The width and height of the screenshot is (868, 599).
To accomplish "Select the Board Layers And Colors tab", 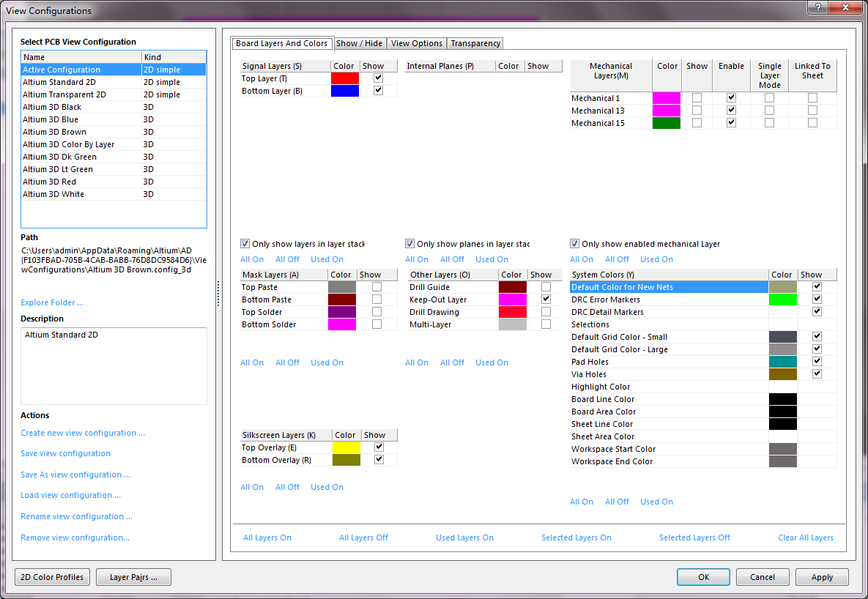I will (x=281, y=43).
